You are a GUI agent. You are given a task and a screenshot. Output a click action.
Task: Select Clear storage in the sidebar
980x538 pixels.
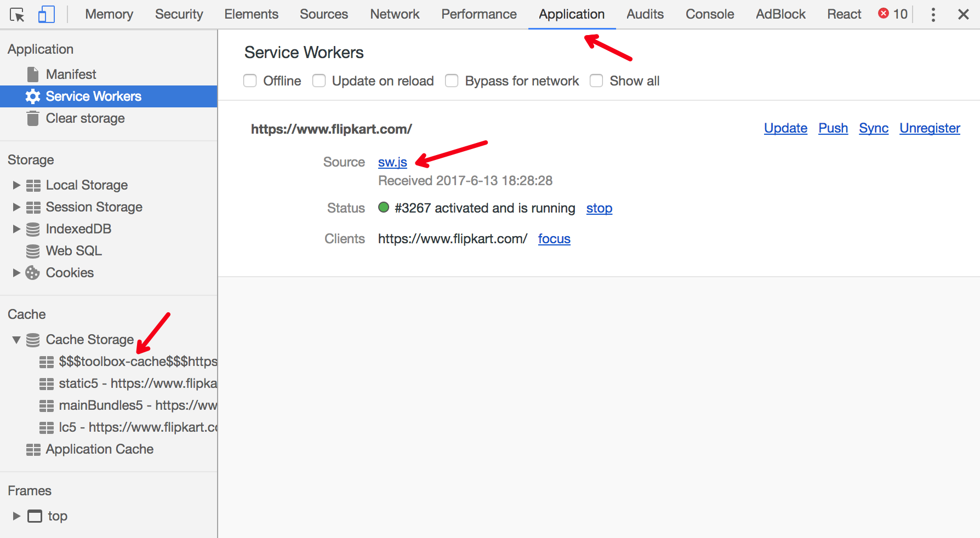[109, 118]
